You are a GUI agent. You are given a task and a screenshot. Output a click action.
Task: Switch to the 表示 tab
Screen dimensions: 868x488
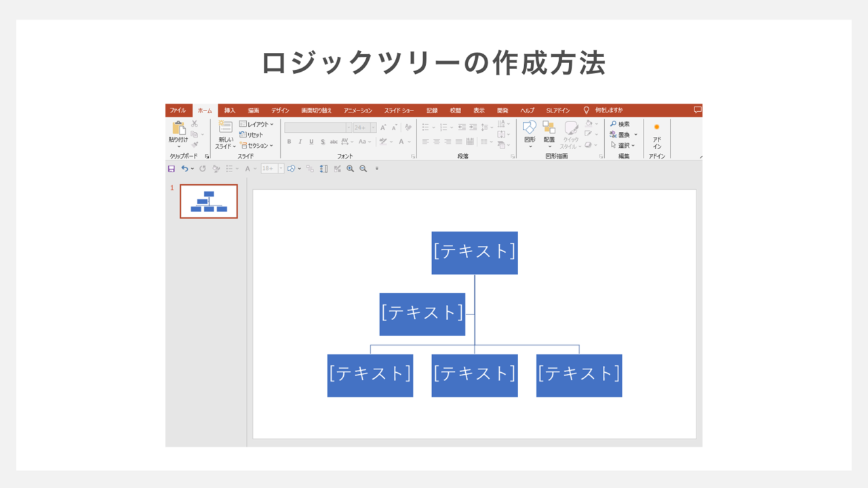pyautogui.click(x=479, y=110)
